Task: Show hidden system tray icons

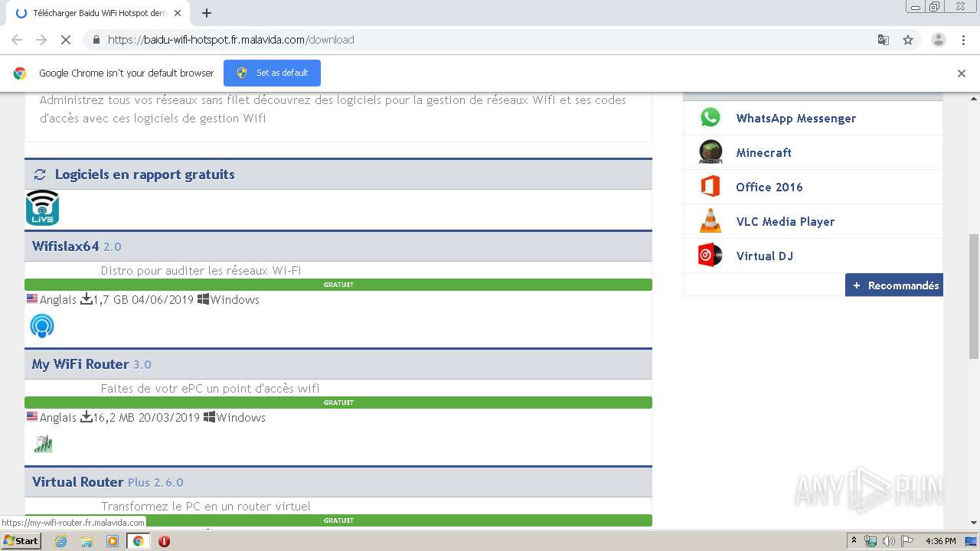Action: tap(854, 541)
